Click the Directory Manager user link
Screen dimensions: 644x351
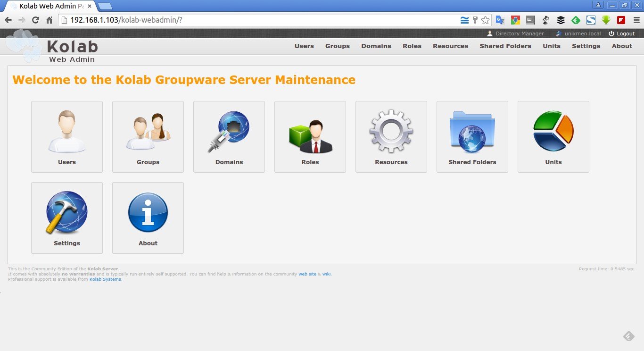click(515, 33)
